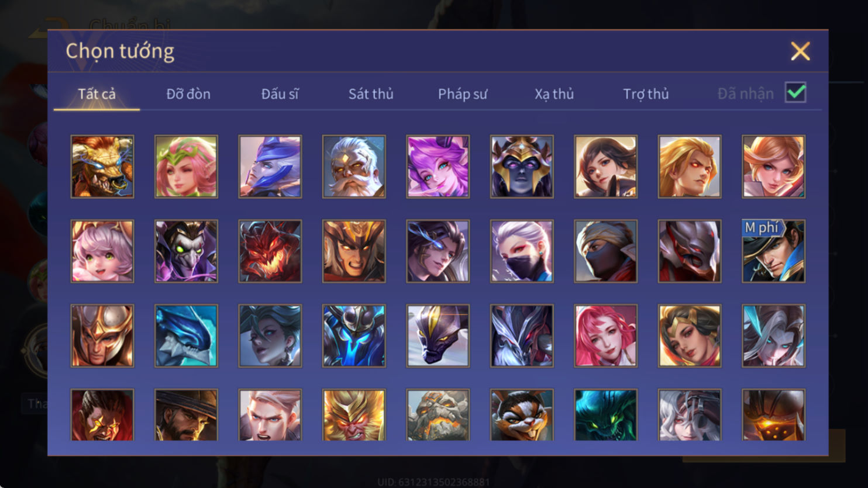Select the hero labeled M phí
Viewport: 868px width, 488px height.
click(x=773, y=251)
